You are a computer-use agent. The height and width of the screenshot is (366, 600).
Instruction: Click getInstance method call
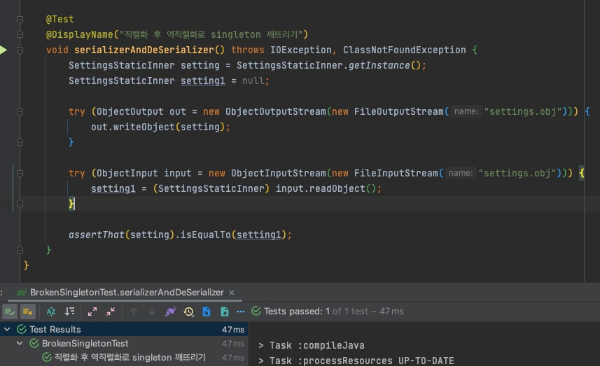point(379,65)
